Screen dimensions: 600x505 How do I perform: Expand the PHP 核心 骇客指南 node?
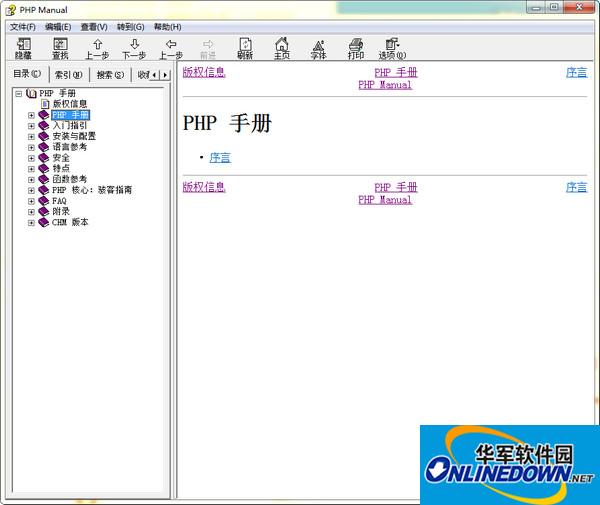31,190
